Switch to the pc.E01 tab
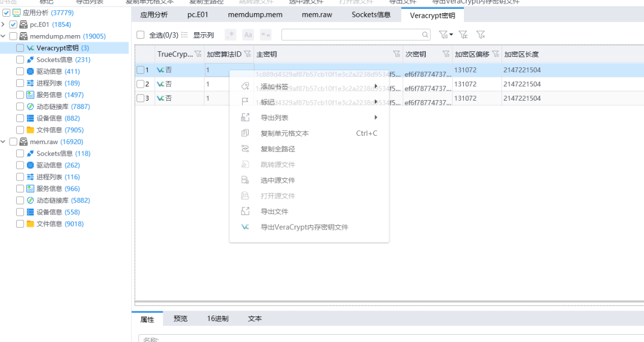644x342 pixels. coord(197,15)
